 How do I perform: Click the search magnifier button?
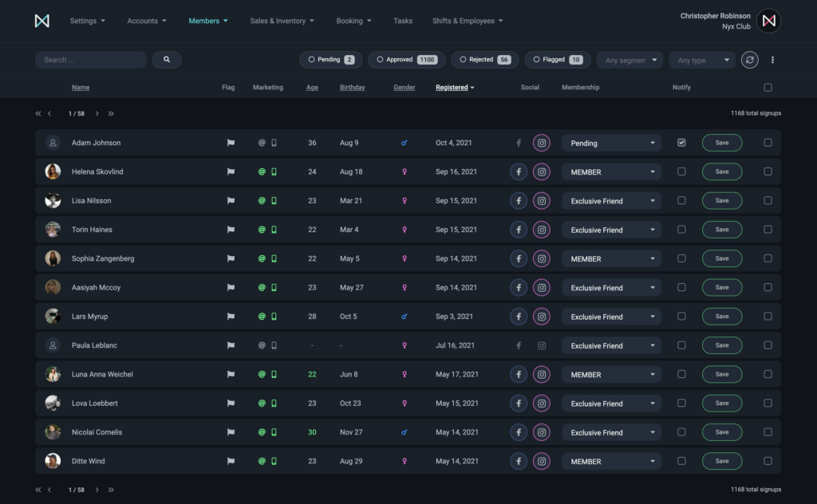[x=167, y=60]
